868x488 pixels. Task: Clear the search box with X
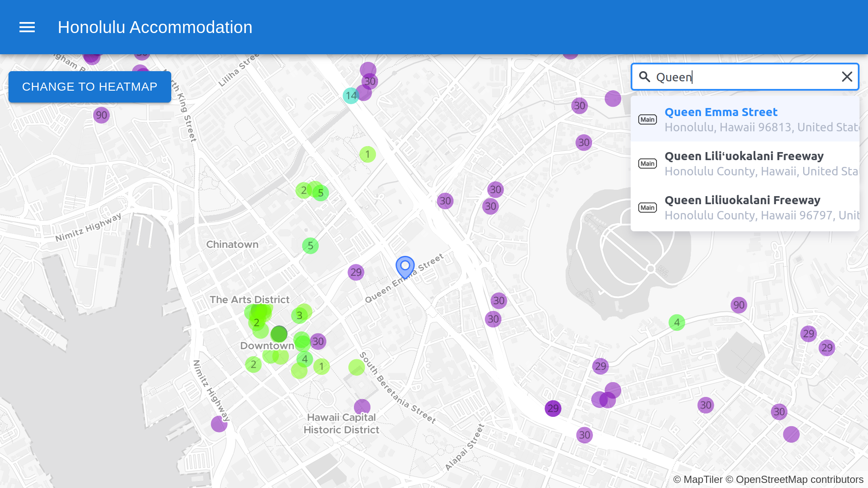click(847, 77)
